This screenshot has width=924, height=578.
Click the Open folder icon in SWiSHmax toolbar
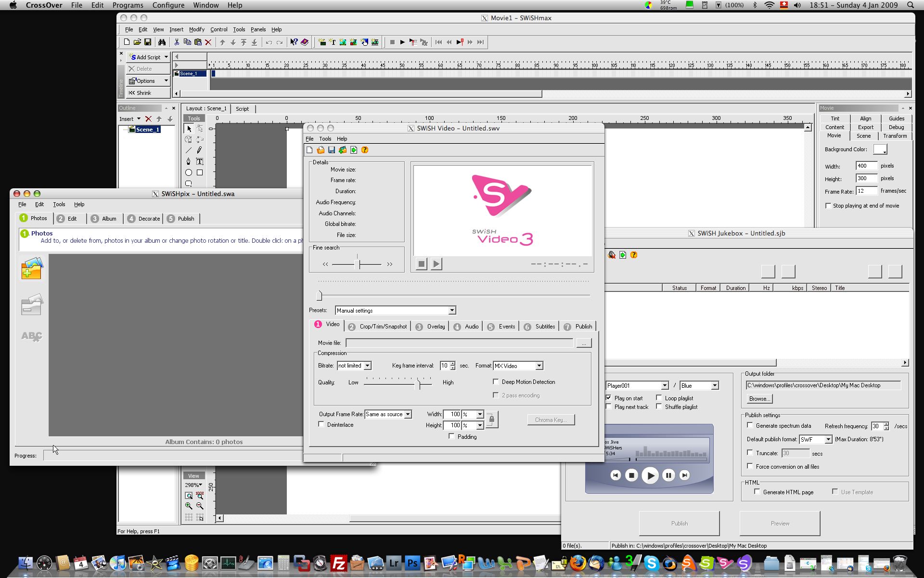click(x=137, y=42)
